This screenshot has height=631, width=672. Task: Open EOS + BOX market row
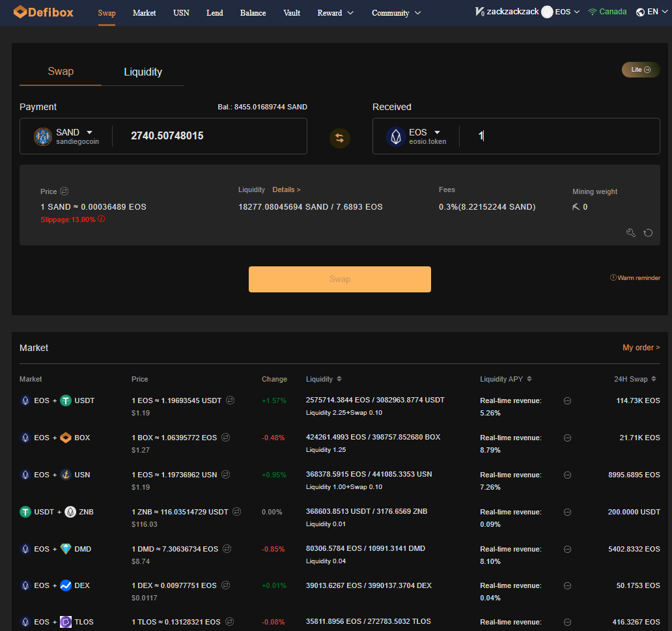point(339,443)
